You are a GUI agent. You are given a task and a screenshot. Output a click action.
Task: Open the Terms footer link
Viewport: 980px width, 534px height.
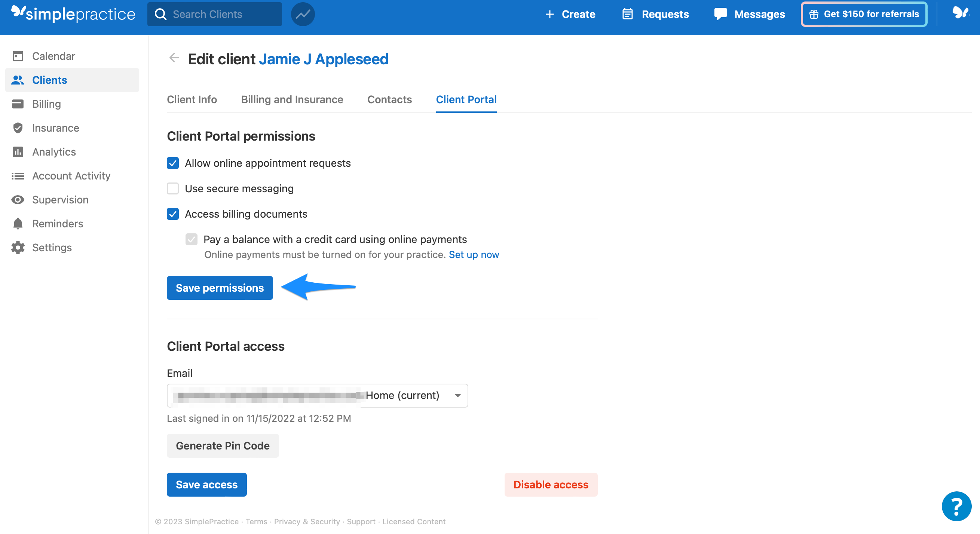256,522
